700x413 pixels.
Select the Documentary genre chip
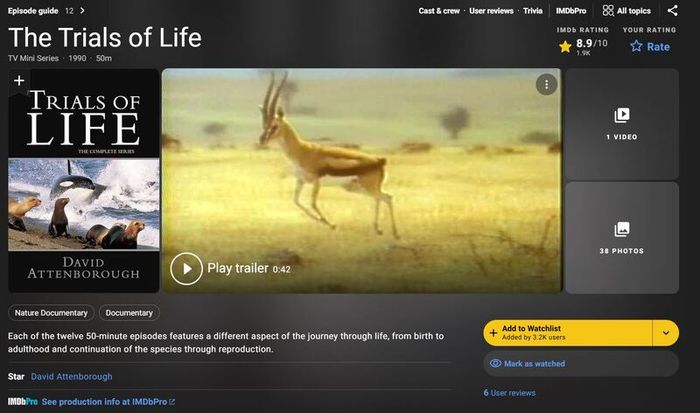tap(129, 313)
